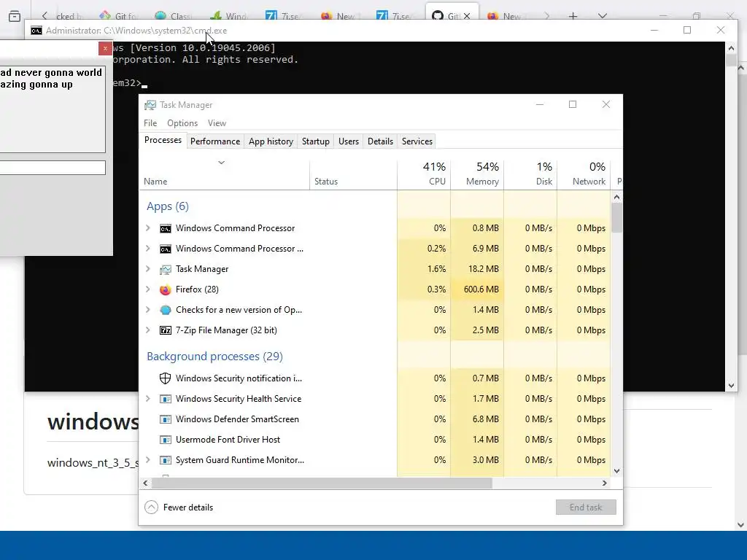The width and height of the screenshot is (747, 560).
Task: Click the Task Manager vertical scrollbar thumb
Action: point(616,217)
